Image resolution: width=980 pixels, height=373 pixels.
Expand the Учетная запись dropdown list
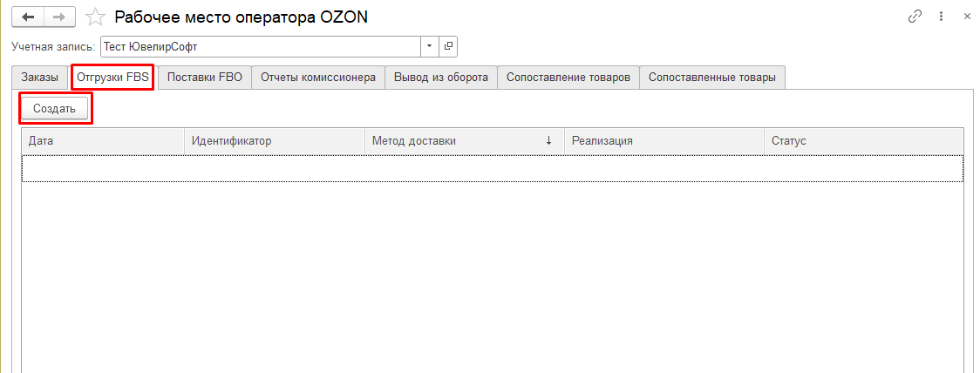point(429,46)
